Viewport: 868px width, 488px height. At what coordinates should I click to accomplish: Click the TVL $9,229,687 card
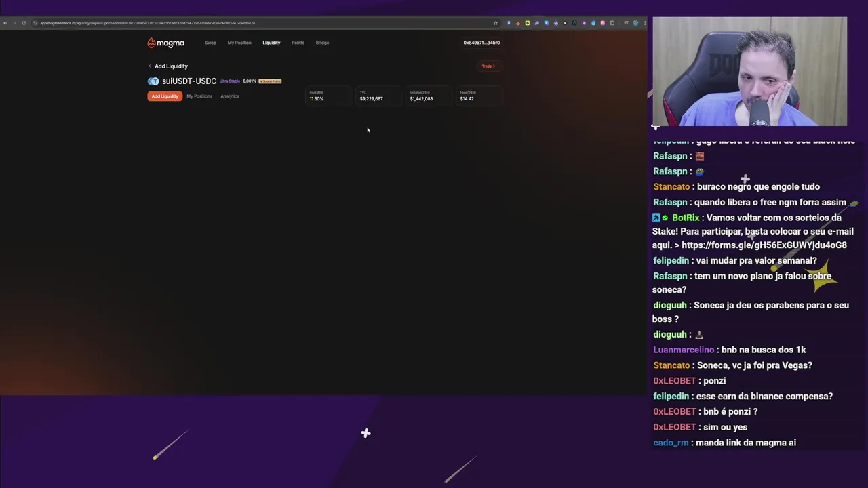(379, 96)
